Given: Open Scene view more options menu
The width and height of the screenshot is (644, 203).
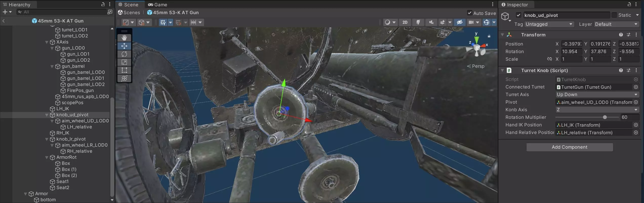Looking at the screenshot, I should coord(493,4).
